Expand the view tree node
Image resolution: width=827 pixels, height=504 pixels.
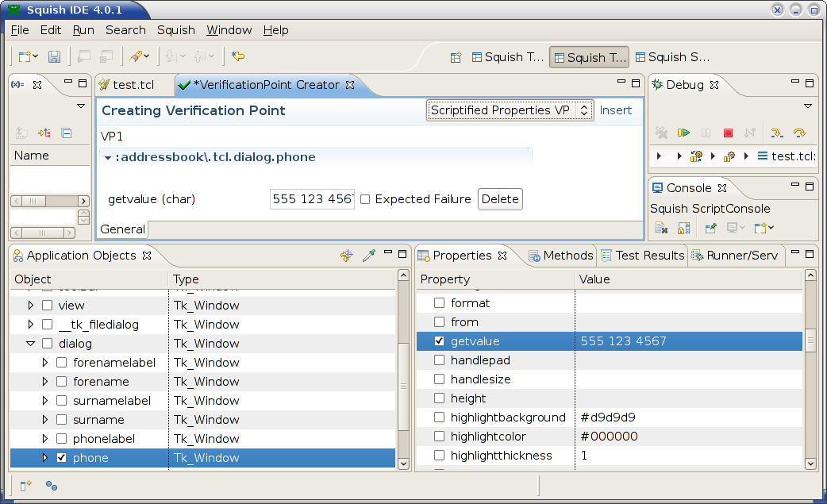[x=31, y=306]
